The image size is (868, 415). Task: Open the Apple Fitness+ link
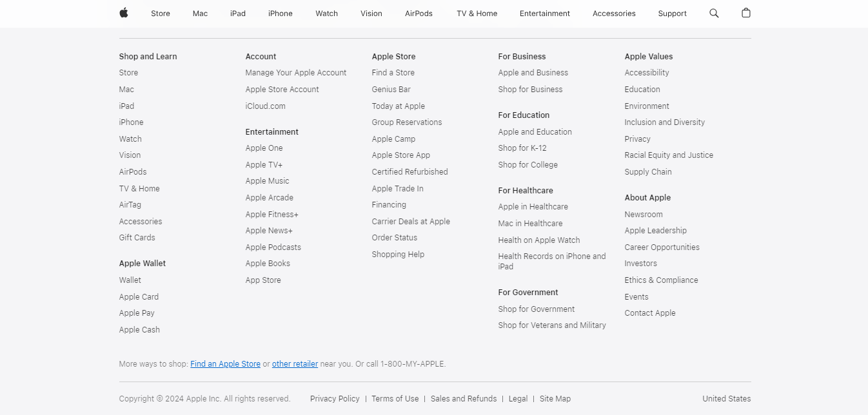pyautogui.click(x=272, y=215)
